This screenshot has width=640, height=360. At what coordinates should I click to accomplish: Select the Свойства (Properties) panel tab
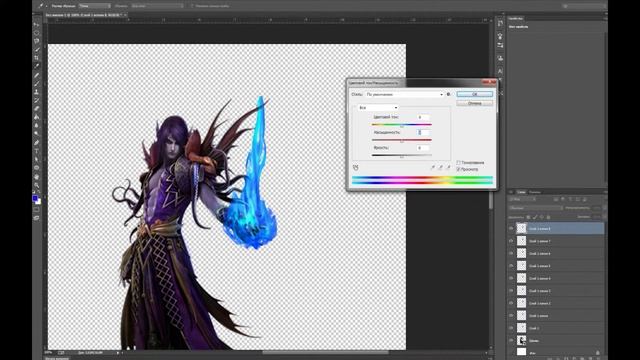coord(516,19)
